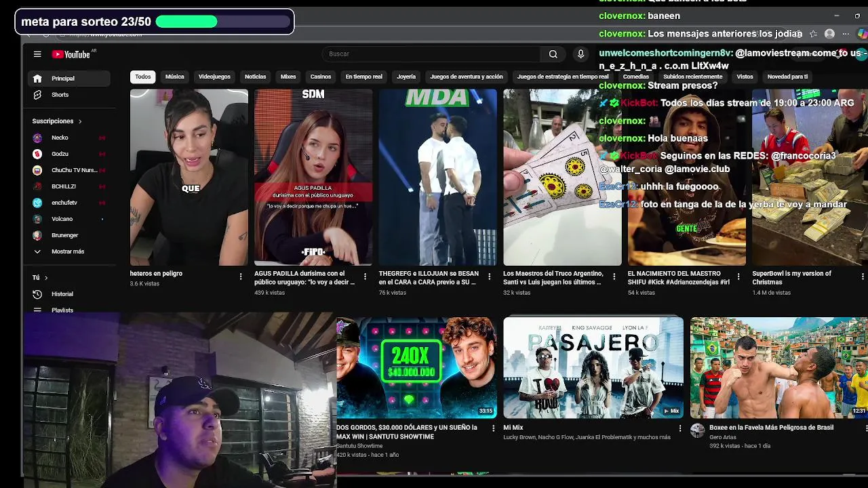
Task: Open Gero Arias channel avatar
Action: click(697, 430)
